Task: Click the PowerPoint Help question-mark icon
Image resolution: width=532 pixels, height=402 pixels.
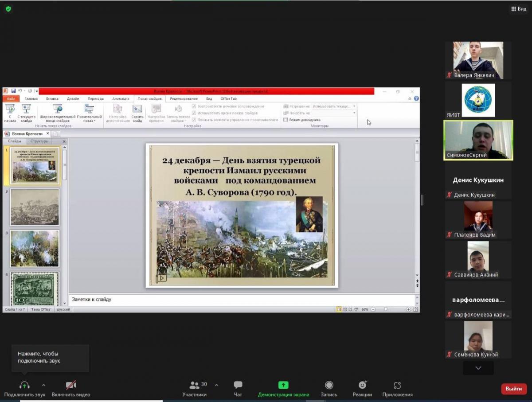Action: tap(416, 98)
